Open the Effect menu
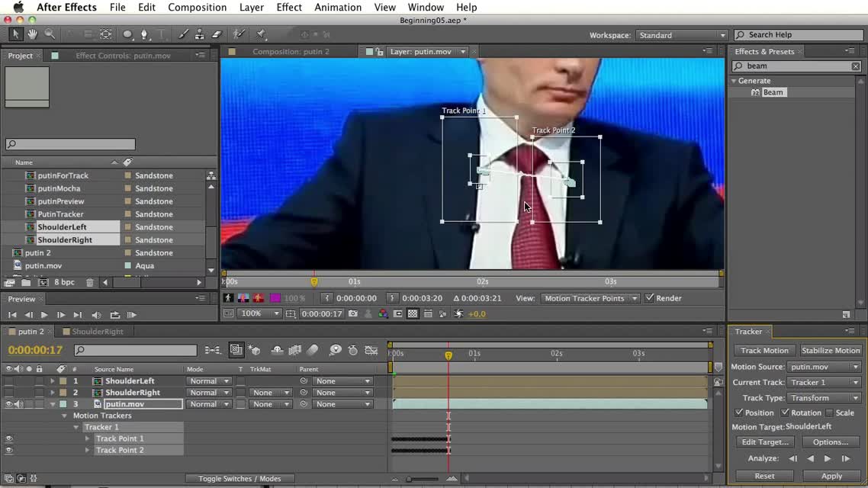 [x=289, y=7]
